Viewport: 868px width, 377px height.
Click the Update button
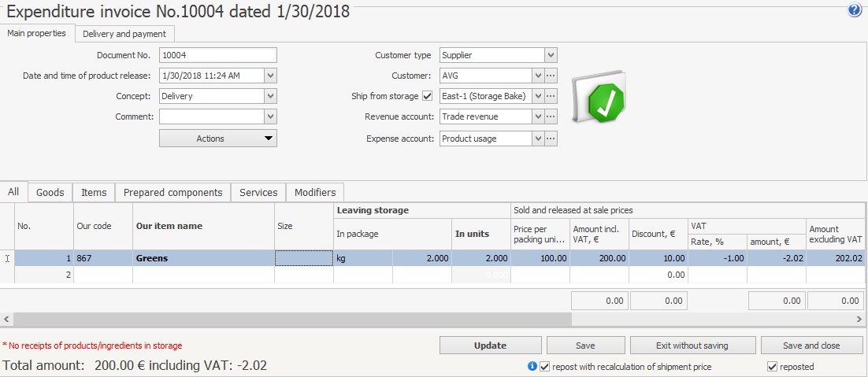pyautogui.click(x=490, y=346)
